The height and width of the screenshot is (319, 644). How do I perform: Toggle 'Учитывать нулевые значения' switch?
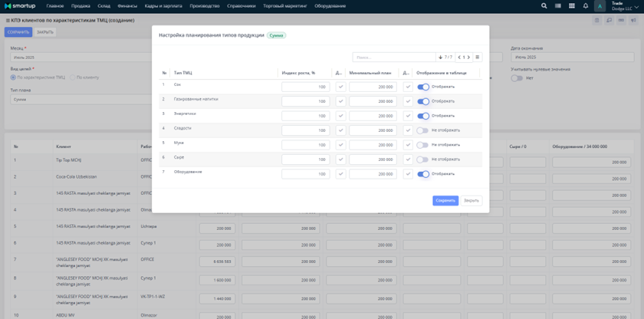pyautogui.click(x=517, y=78)
